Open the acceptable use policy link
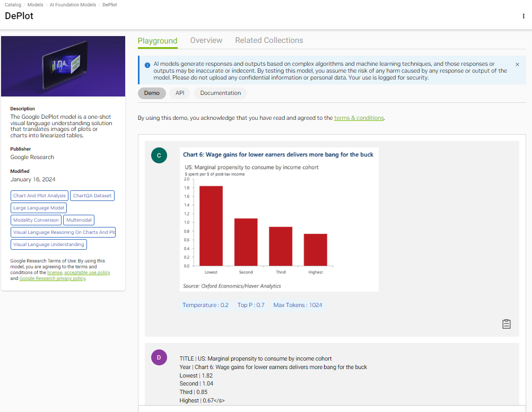 [x=87, y=273]
